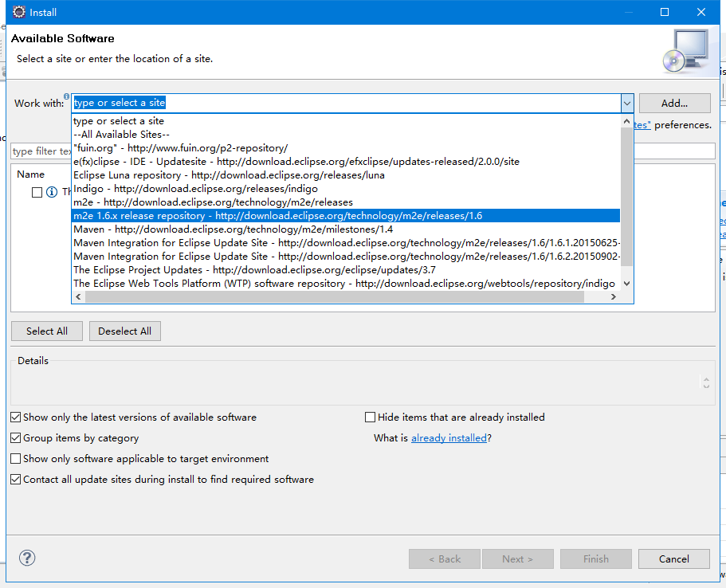Check the box in the Name list row
726x588 pixels.
[37, 192]
